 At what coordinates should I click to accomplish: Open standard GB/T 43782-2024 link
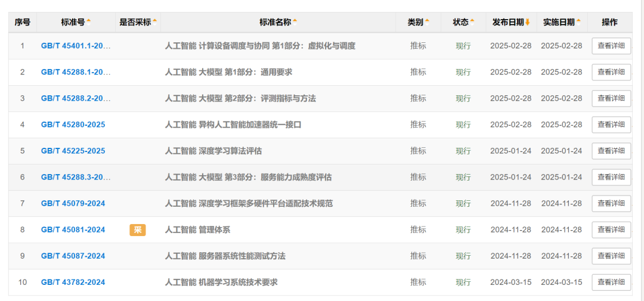point(73,283)
